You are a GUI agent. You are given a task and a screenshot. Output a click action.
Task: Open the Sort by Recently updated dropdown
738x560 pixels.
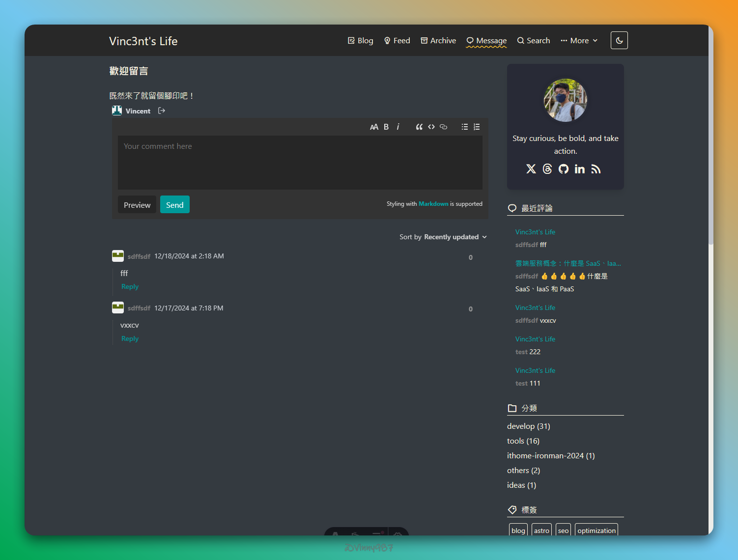point(443,237)
